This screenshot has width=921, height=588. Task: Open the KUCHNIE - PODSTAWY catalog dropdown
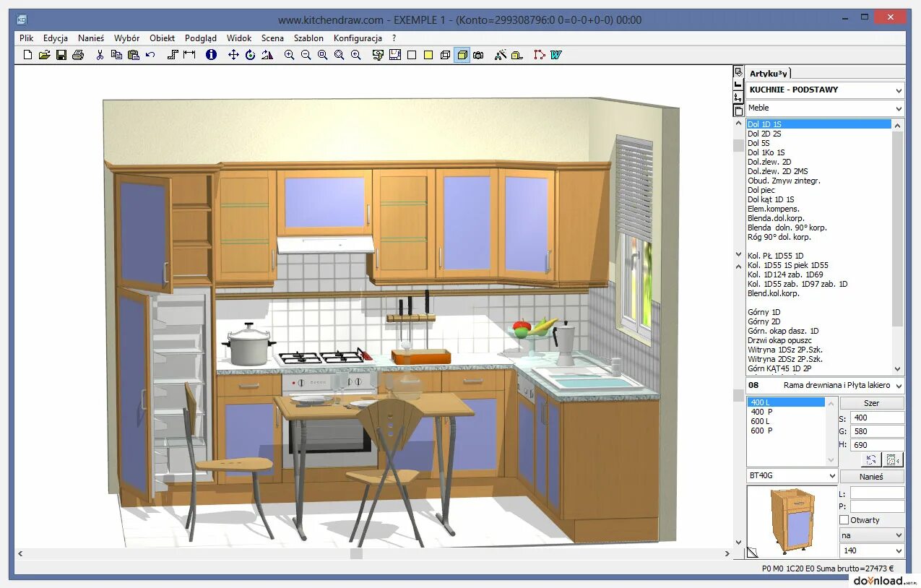click(825, 90)
